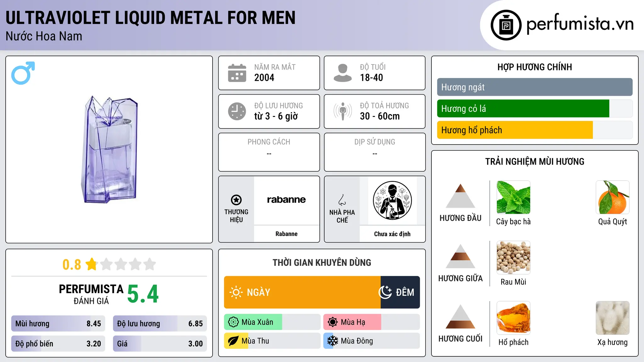This screenshot has height=362, width=644.
Task: Click the Hương ngát accord bar
Action: point(535,87)
